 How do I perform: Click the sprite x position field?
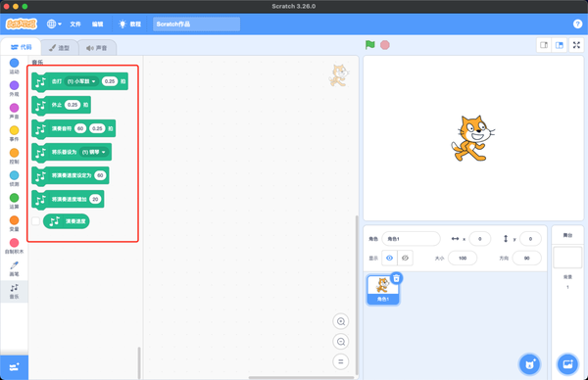[479, 239]
